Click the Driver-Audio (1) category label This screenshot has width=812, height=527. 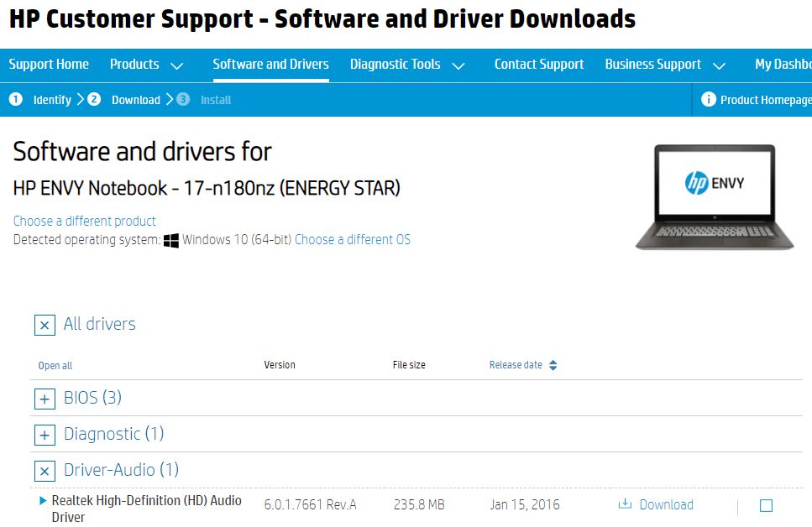(x=121, y=470)
